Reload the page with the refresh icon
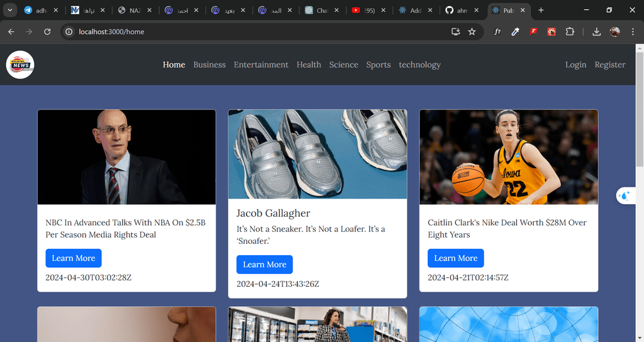The image size is (644, 342). coord(47,31)
